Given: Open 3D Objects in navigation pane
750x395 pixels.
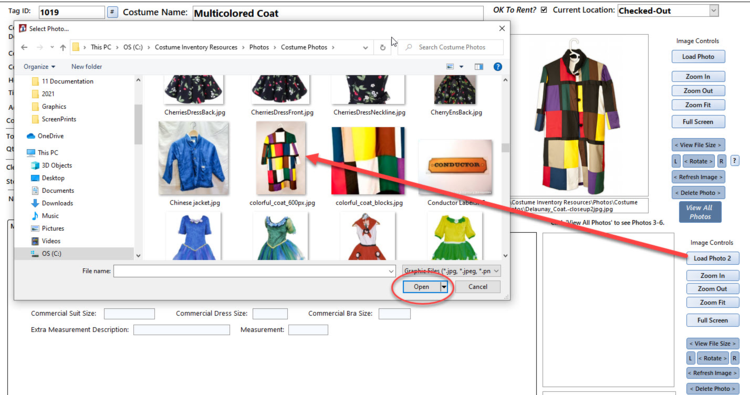Looking at the screenshot, I should (x=51, y=165).
